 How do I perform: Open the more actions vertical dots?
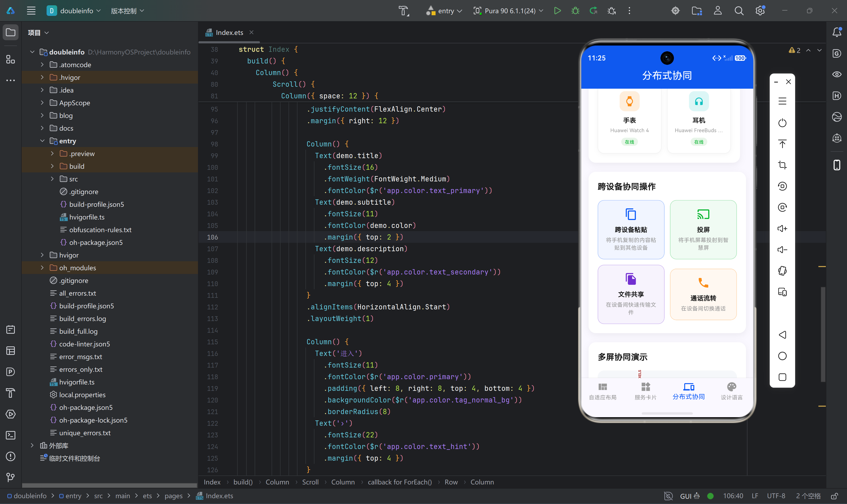point(629,11)
